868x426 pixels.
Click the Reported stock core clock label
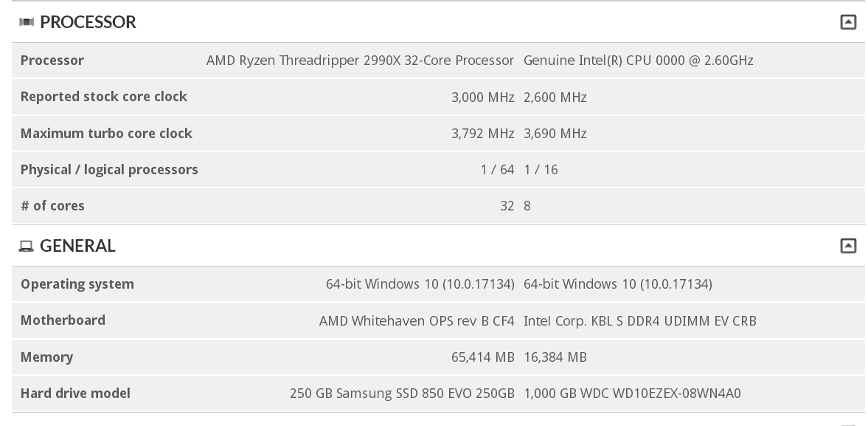pos(104,97)
